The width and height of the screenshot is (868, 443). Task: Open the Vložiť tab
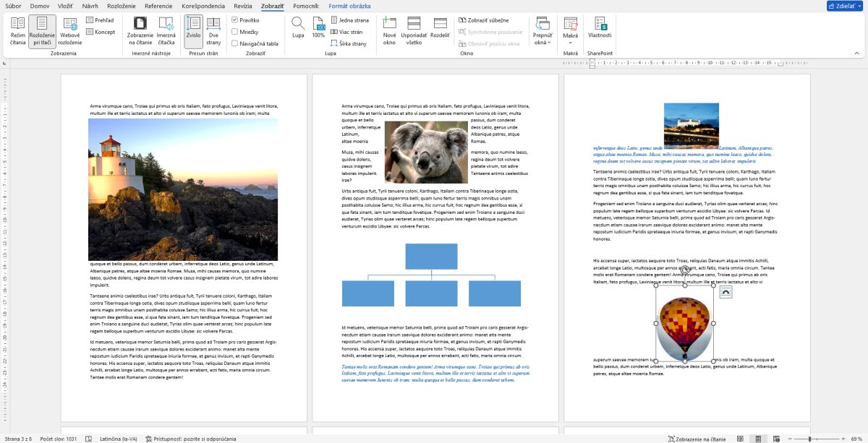[65, 6]
